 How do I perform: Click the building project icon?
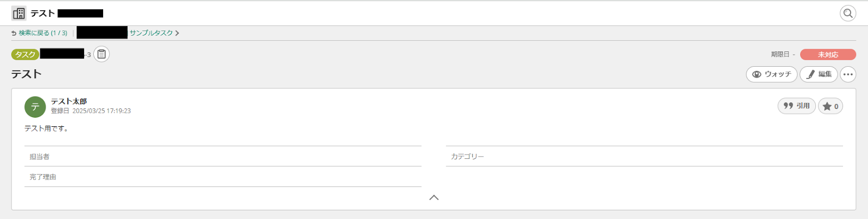click(19, 13)
